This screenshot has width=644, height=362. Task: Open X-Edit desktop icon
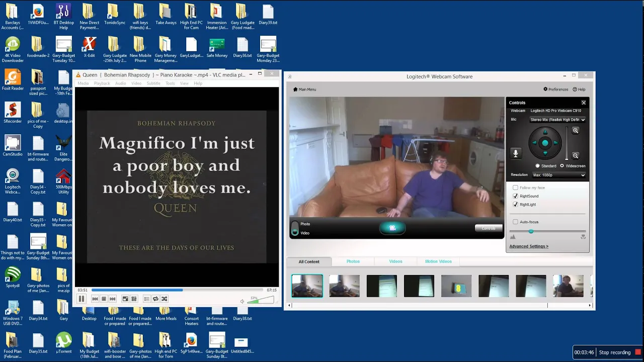pyautogui.click(x=89, y=47)
